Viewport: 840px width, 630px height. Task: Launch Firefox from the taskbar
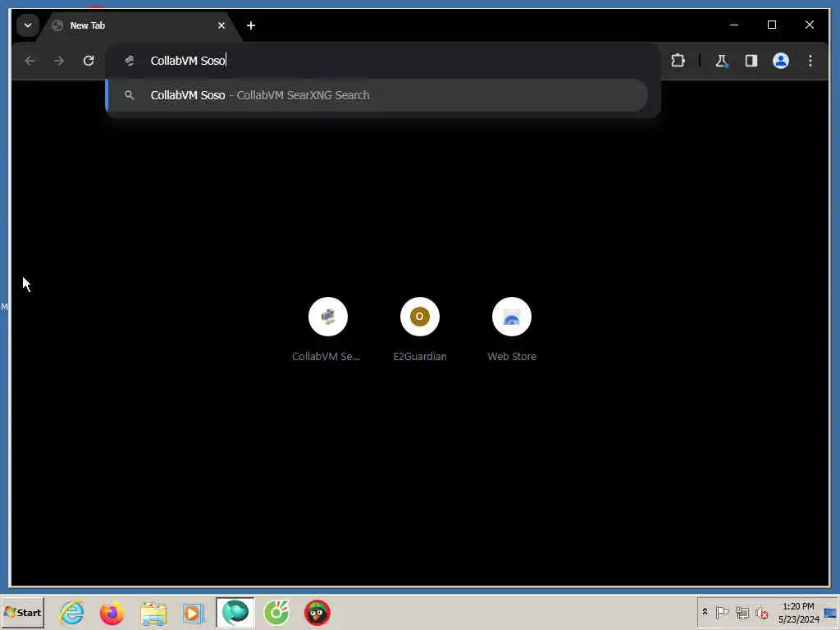point(112,613)
